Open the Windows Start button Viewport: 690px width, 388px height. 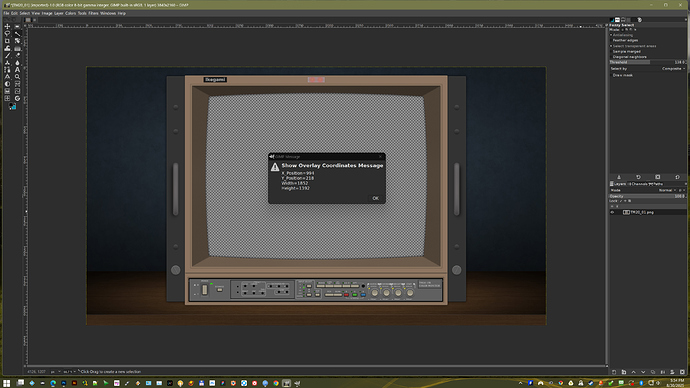coord(6,383)
